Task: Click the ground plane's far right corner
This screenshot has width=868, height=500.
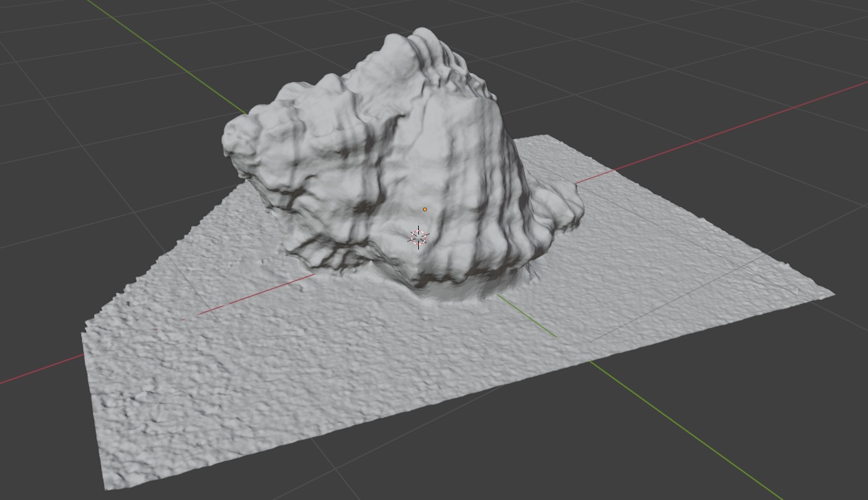Action: pos(831,294)
